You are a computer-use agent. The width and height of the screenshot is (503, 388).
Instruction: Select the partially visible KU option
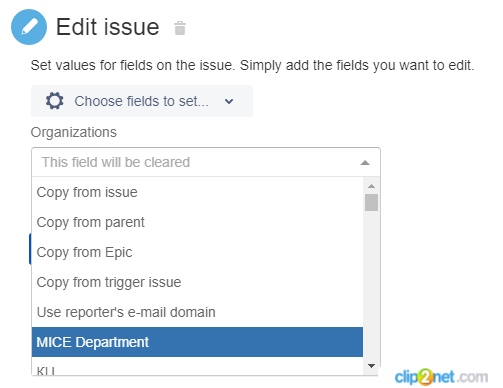click(x=197, y=366)
